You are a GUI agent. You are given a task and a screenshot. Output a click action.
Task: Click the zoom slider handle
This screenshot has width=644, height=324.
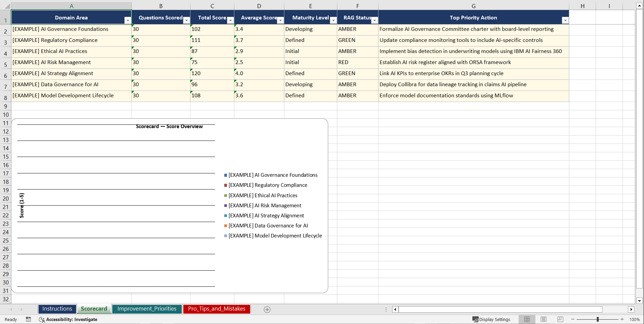pyautogui.click(x=597, y=319)
